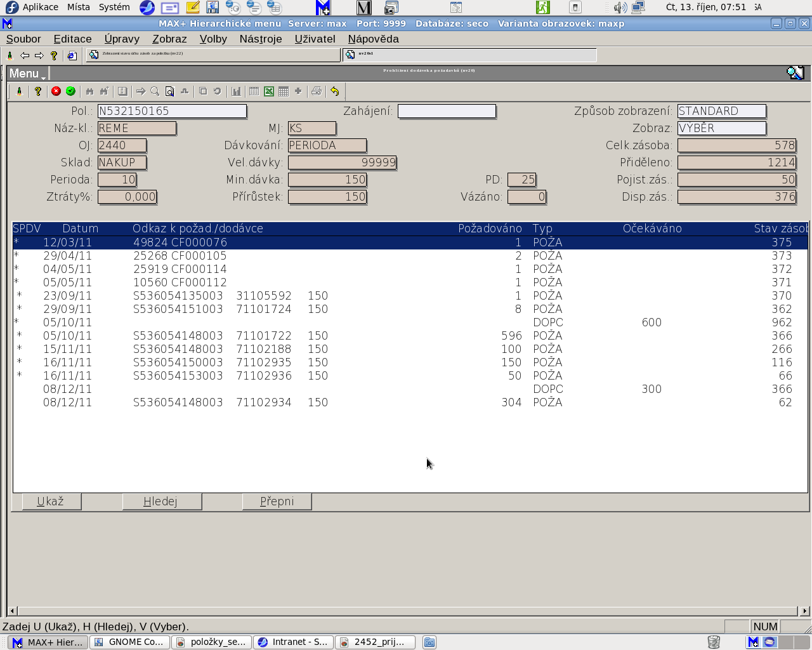Click the page preview with magnifier icon
The image size is (812, 650).
tap(169, 91)
